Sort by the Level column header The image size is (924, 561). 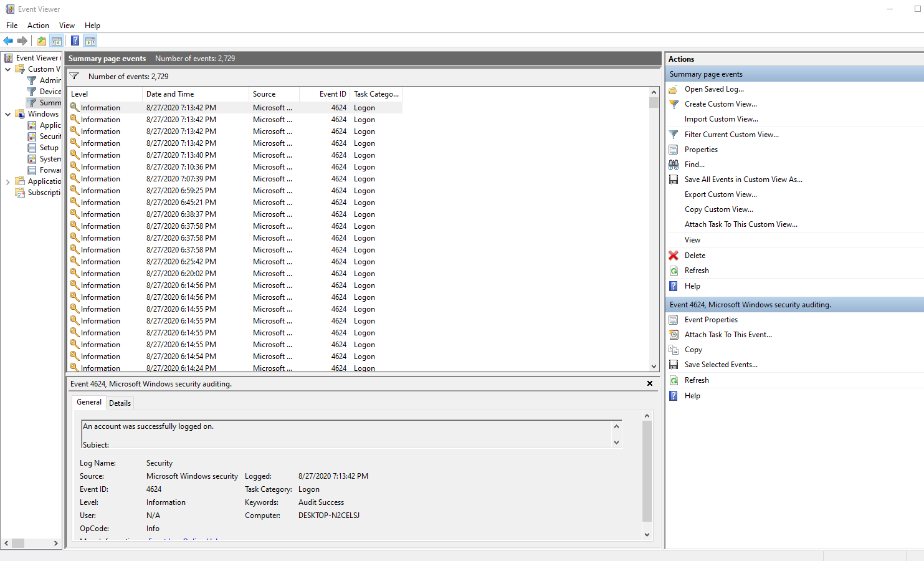coord(105,94)
